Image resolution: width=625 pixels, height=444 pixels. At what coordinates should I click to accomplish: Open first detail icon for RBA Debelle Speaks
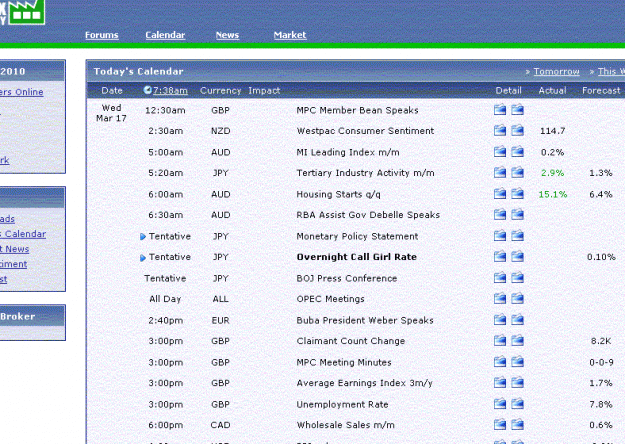click(x=500, y=214)
